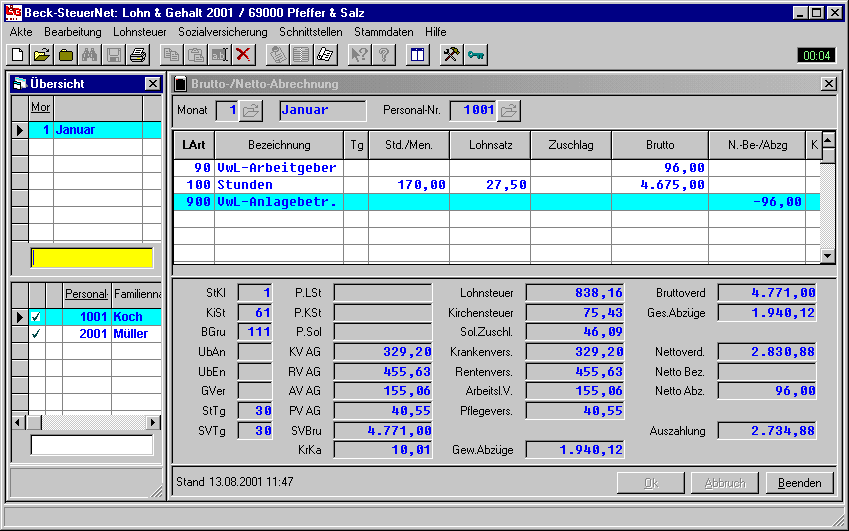Click the Monat number field

coord(227,110)
